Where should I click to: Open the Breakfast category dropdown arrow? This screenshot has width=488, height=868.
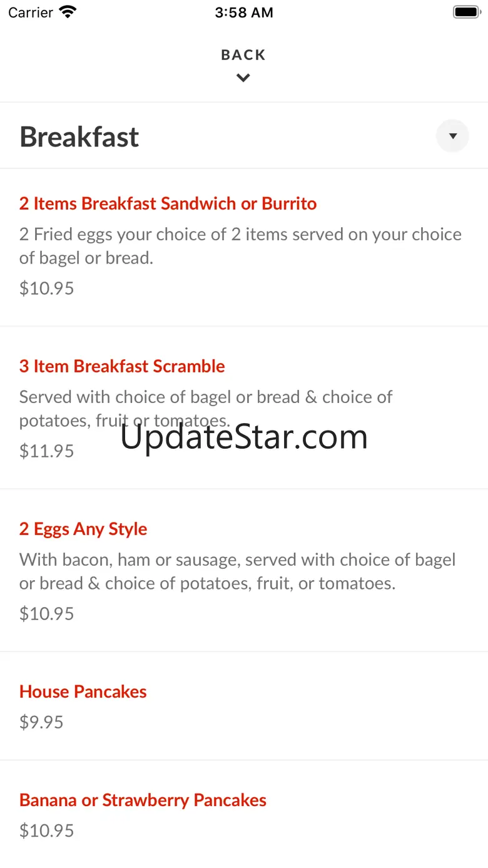(x=452, y=136)
